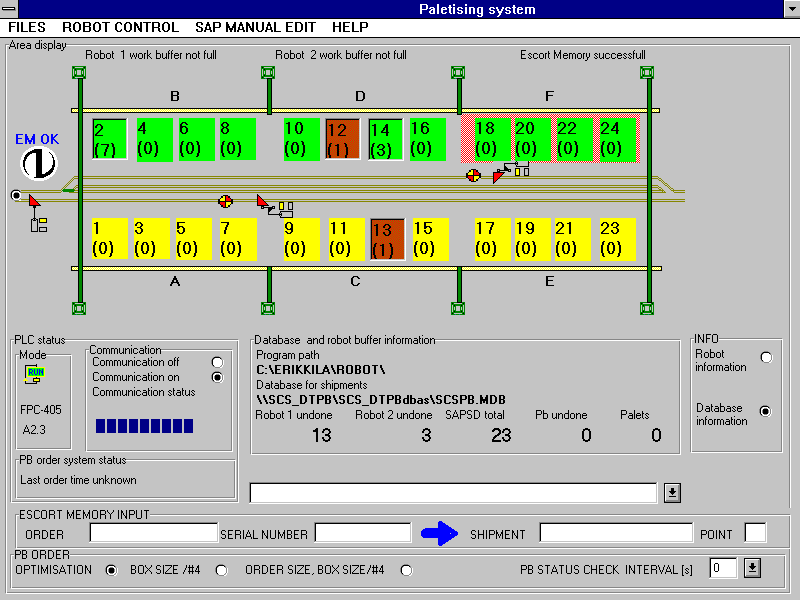Select yellow pallet position 15

click(430, 239)
